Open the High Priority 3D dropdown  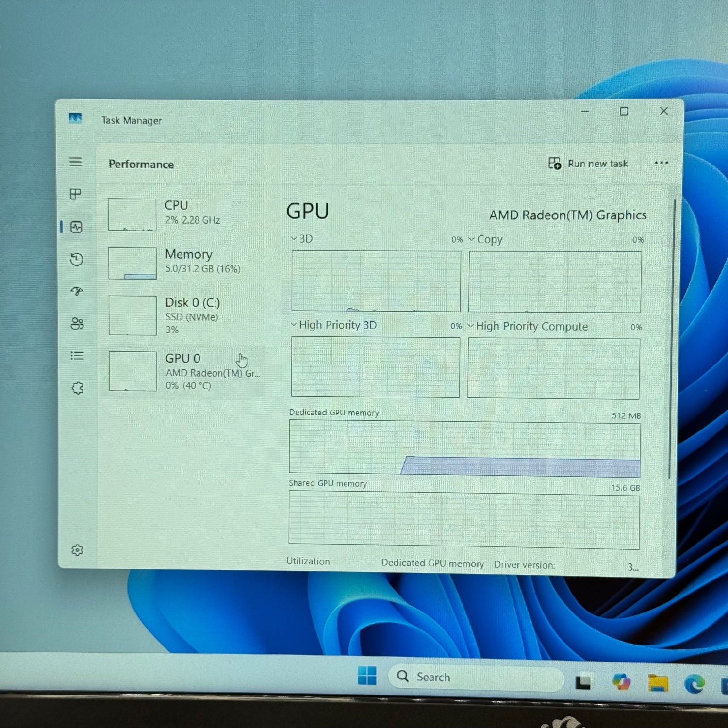click(x=334, y=325)
